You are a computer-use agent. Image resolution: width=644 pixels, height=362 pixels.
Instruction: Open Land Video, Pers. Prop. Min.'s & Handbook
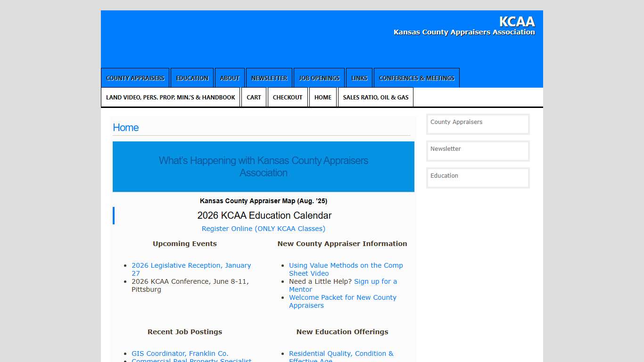[x=170, y=98]
